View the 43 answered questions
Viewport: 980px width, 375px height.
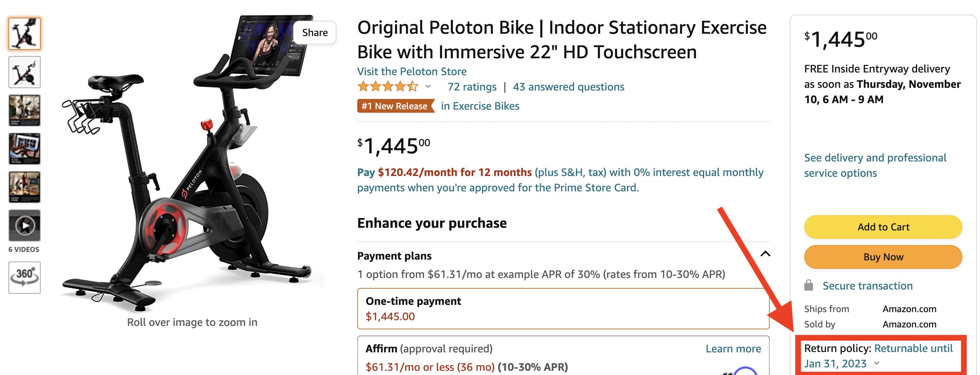click(569, 87)
